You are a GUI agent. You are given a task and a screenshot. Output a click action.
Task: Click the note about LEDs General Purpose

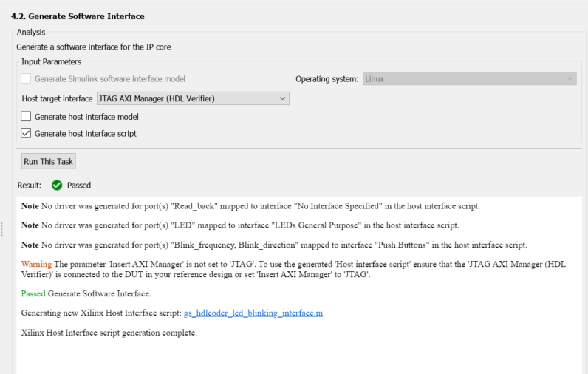240,225
